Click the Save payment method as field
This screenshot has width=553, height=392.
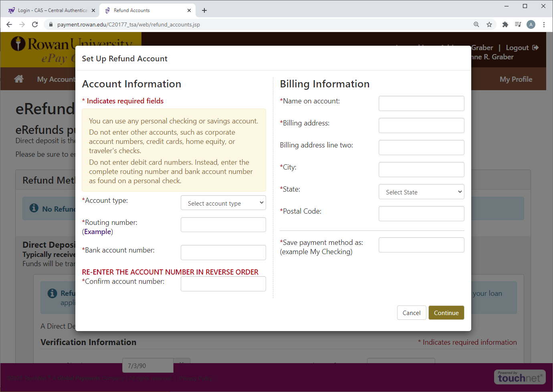(421, 245)
